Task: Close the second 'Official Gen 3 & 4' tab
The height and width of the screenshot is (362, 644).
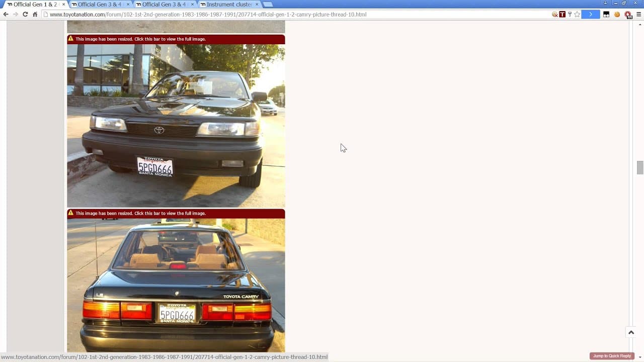Action: tap(192, 5)
